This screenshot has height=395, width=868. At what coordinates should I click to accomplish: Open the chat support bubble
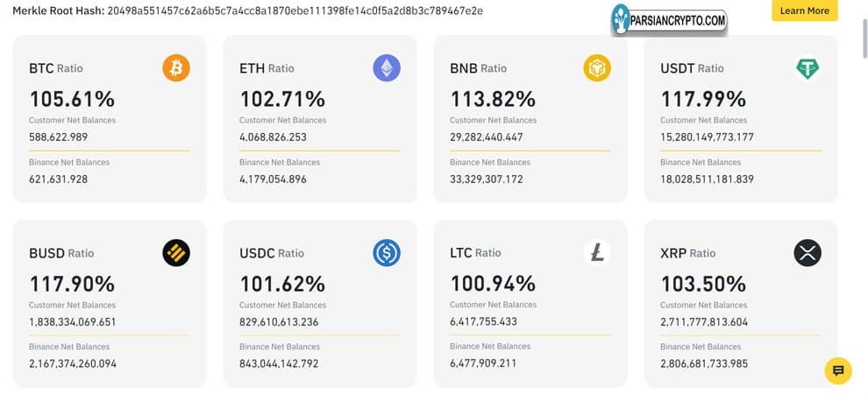pos(838,370)
